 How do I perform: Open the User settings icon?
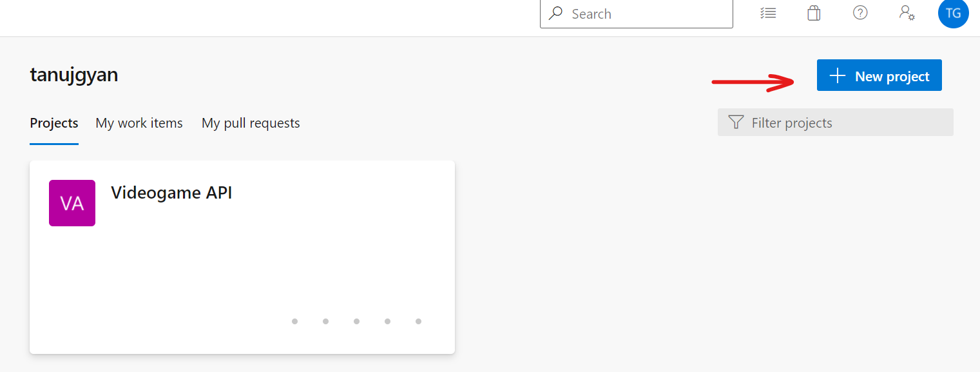tap(907, 13)
